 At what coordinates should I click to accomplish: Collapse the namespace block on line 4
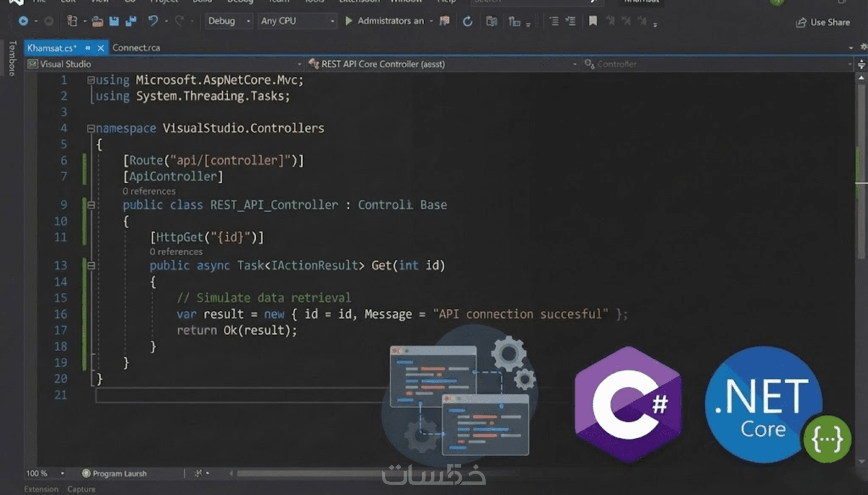[x=90, y=128]
